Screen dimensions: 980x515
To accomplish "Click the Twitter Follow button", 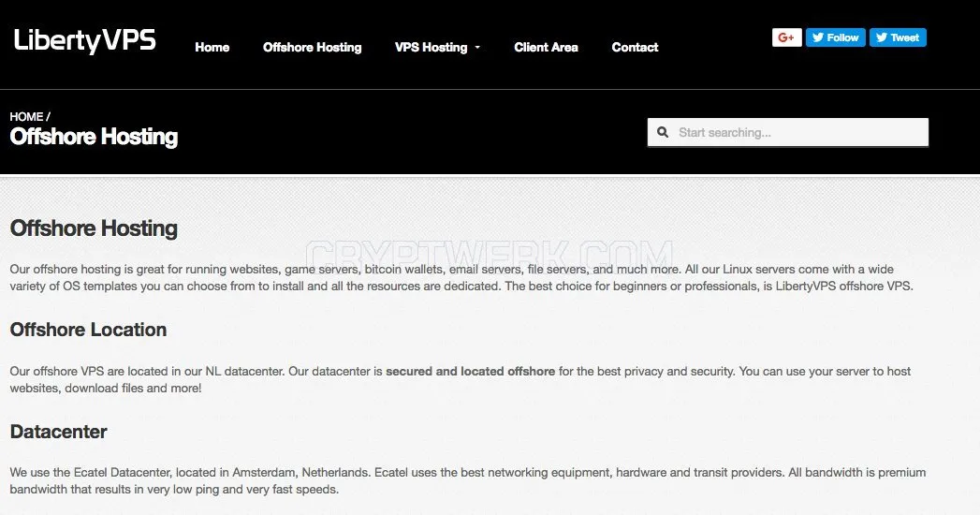I will (x=836, y=37).
